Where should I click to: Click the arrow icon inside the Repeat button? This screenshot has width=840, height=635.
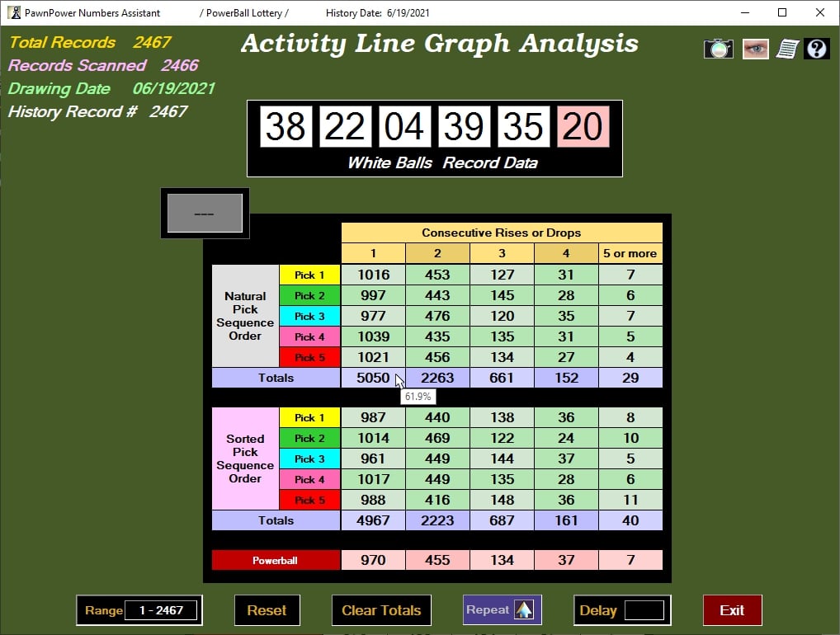tap(523, 610)
